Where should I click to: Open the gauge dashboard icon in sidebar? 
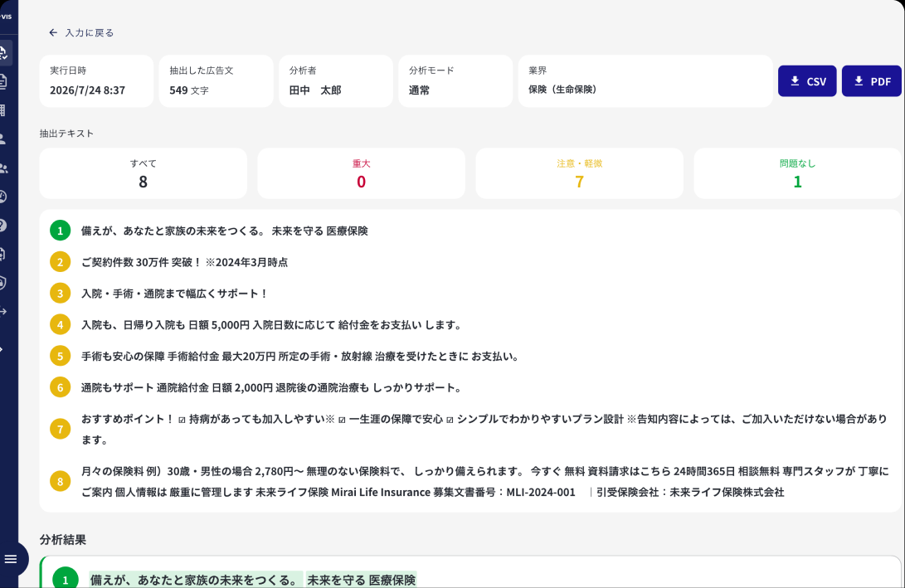tap(3, 197)
